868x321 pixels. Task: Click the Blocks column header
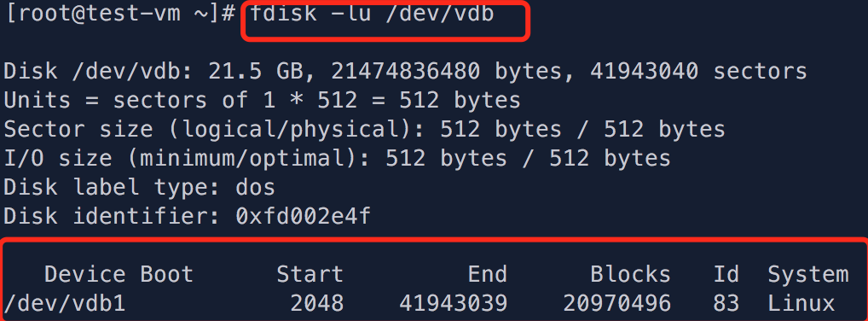coord(630,274)
